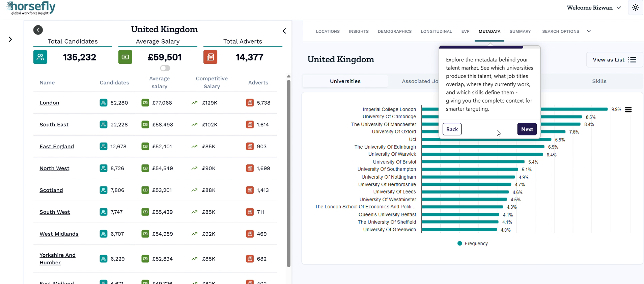Click London's red adverts icon
Viewport: 644px width, 284px height.
[250, 103]
